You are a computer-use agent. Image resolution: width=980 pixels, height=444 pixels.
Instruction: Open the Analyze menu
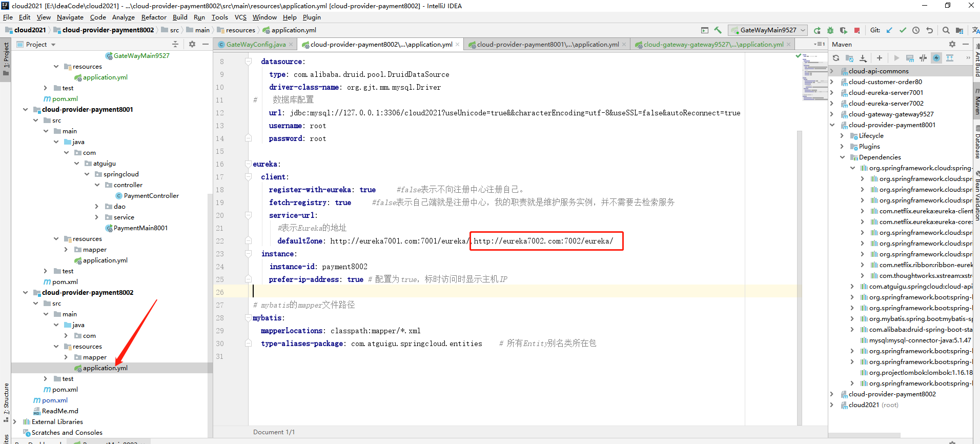pos(123,17)
